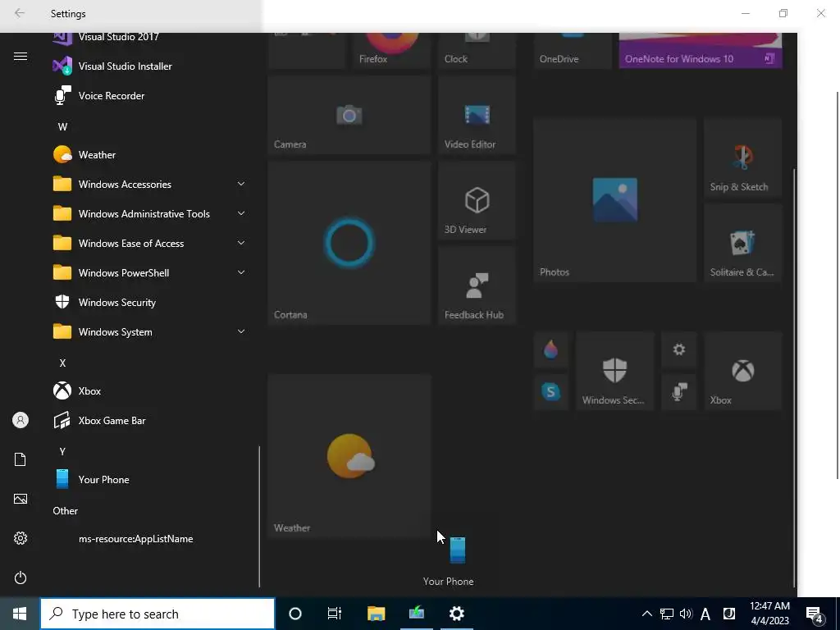Open user account icon in Start sidebar
Image resolution: width=840 pixels, height=630 pixels.
click(21, 421)
